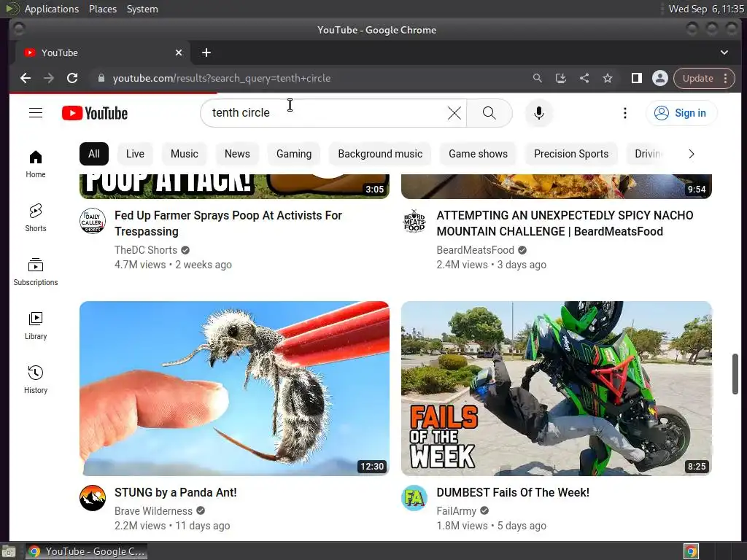Select the Music filter chip
This screenshot has width=747, height=560.
click(185, 154)
